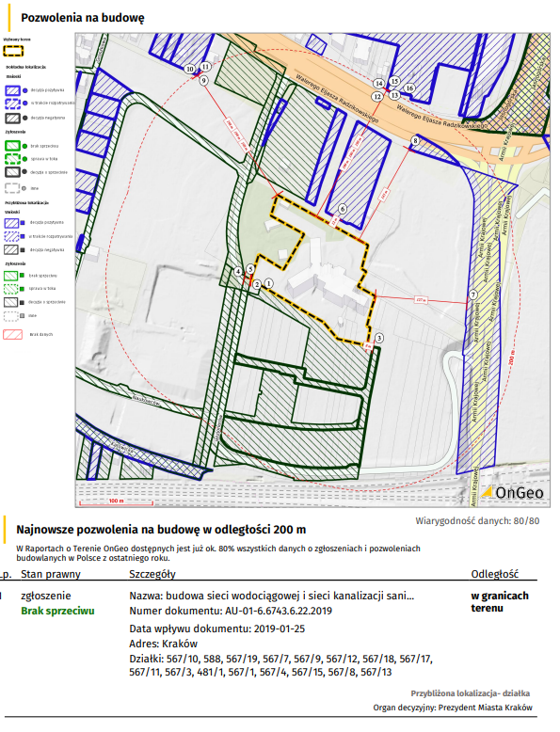Click 'Organ decyzyjny: Prezydent Miasta Kraków'
This screenshot has height=732, width=560.
[x=453, y=708]
